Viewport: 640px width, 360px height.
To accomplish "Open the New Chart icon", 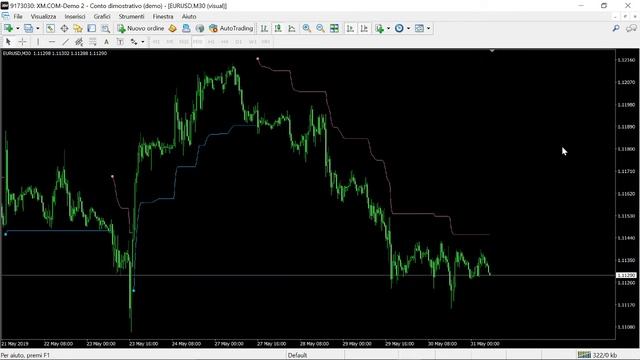I will (8, 28).
